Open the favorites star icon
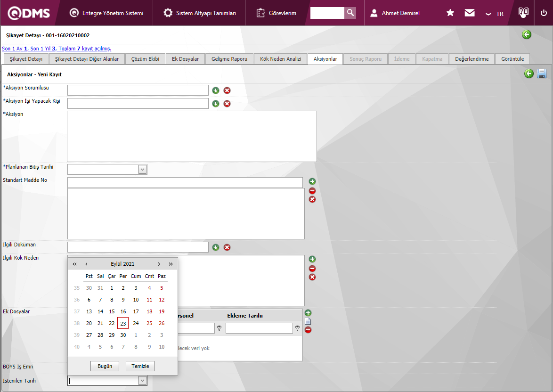The width and height of the screenshot is (553, 392). (450, 13)
